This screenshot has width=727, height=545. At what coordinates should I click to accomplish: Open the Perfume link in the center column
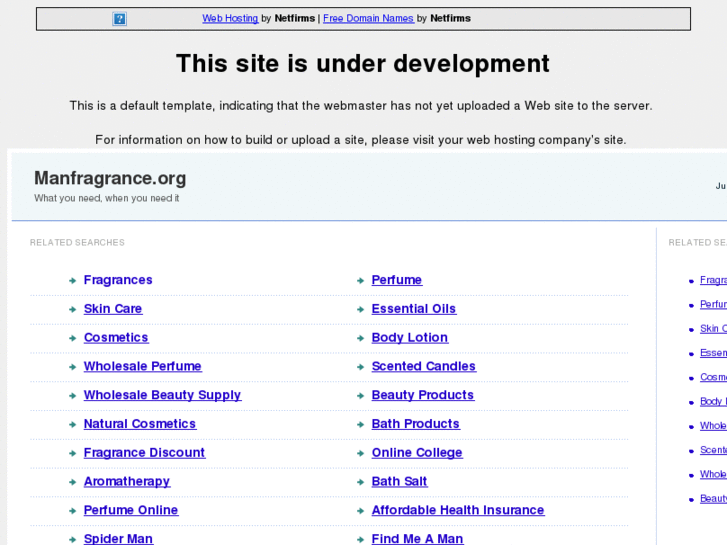(397, 280)
